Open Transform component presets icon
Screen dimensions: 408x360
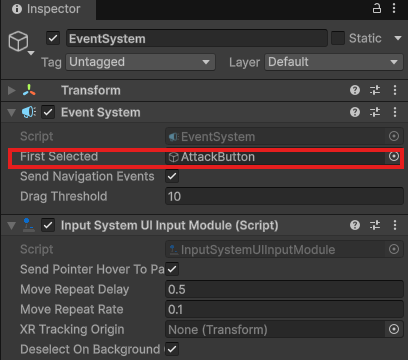pos(375,90)
